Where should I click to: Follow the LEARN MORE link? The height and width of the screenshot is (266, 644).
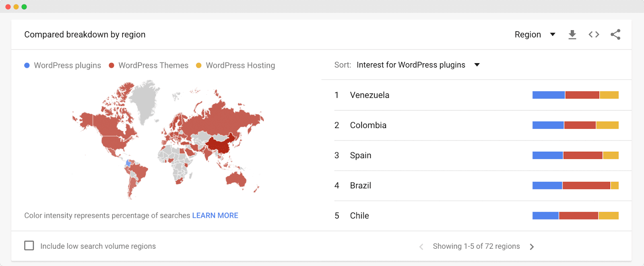[215, 215]
